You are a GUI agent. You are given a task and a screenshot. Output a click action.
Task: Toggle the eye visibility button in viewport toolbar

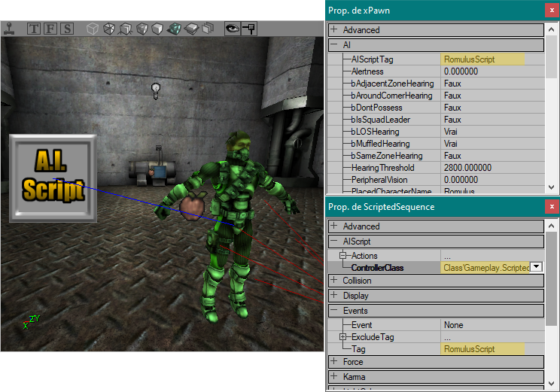click(x=232, y=29)
